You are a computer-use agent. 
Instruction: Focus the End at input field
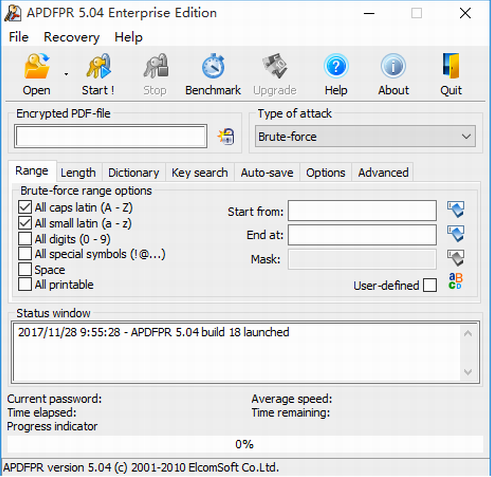(362, 235)
